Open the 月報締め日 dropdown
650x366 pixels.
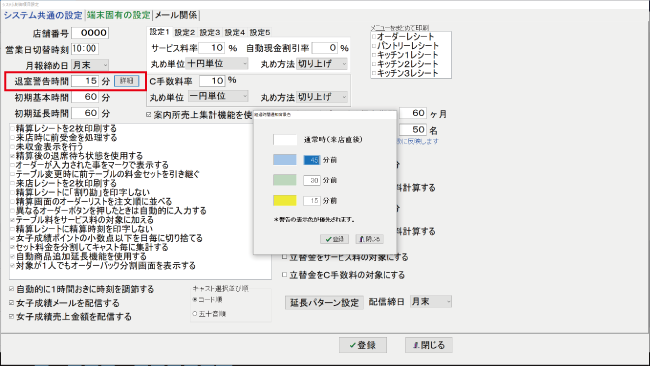pyautogui.click(x=90, y=65)
